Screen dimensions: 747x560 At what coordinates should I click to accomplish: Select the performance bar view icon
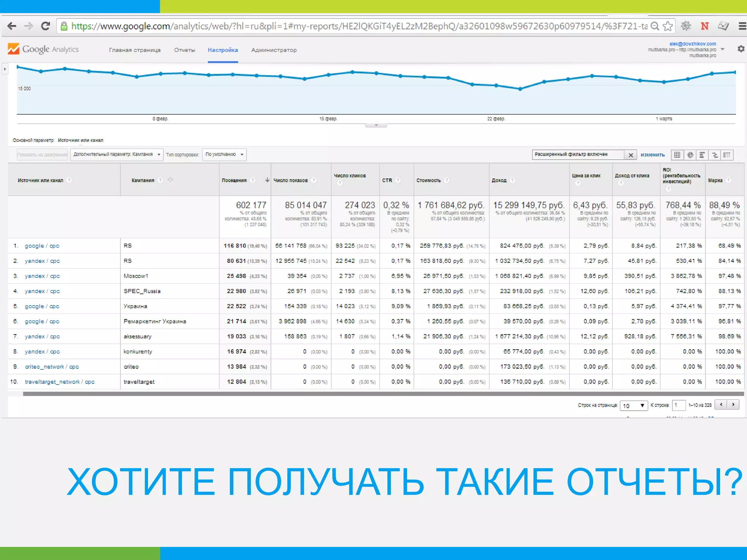pyautogui.click(x=702, y=155)
